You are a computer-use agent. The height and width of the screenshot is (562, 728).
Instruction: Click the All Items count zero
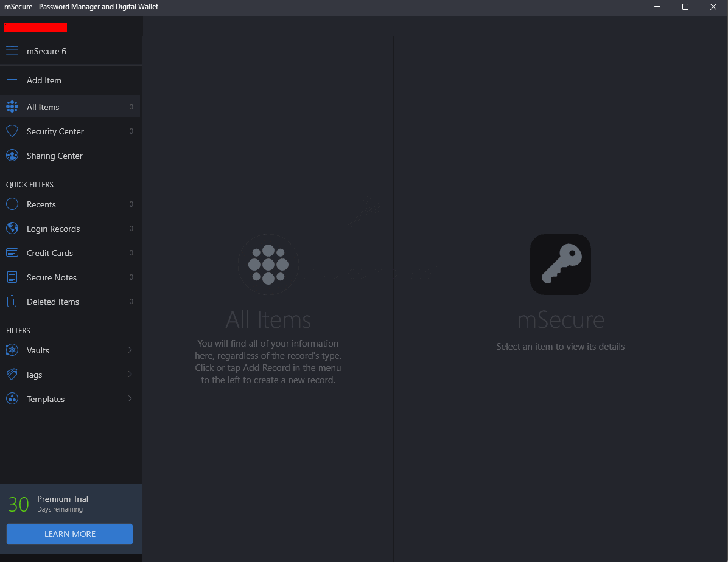[131, 106]
